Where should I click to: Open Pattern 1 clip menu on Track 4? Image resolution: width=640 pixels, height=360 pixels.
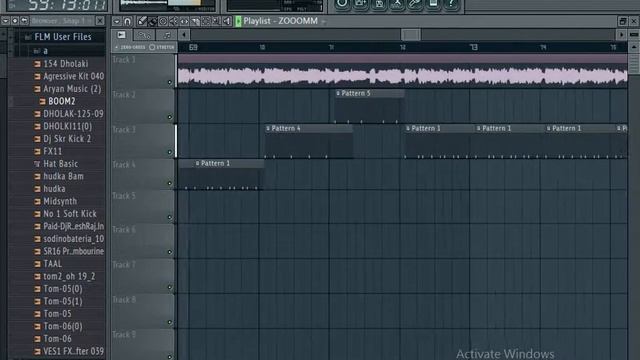pos(197,163)
